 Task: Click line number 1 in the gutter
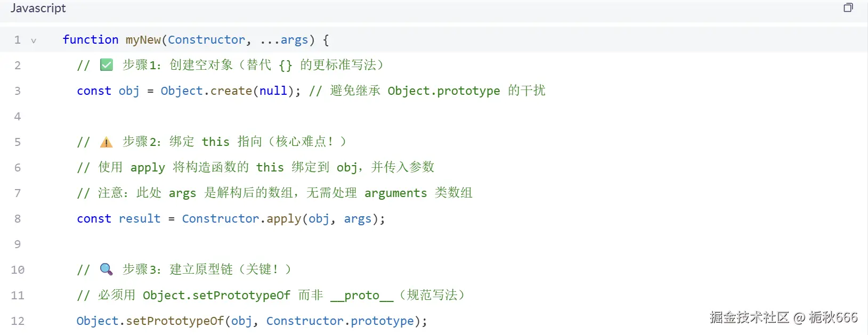[18, 40]
